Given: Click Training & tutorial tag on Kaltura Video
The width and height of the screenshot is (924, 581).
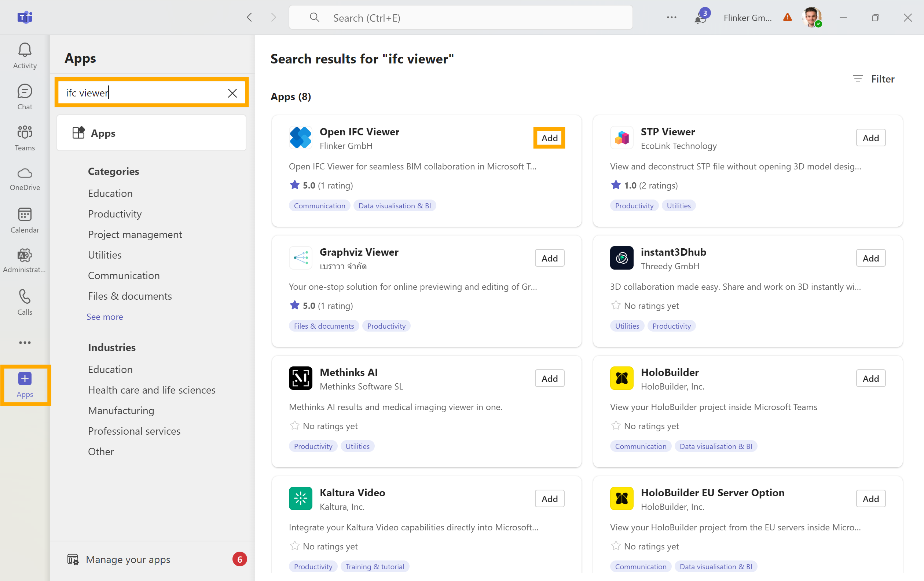Looking at the screenshot, I should [x=374, y=566].
